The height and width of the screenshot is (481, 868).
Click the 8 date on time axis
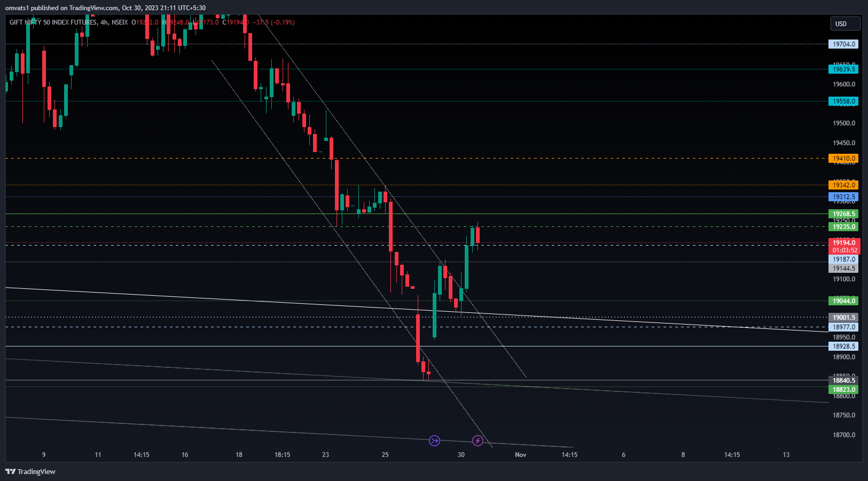coord(683,455)
